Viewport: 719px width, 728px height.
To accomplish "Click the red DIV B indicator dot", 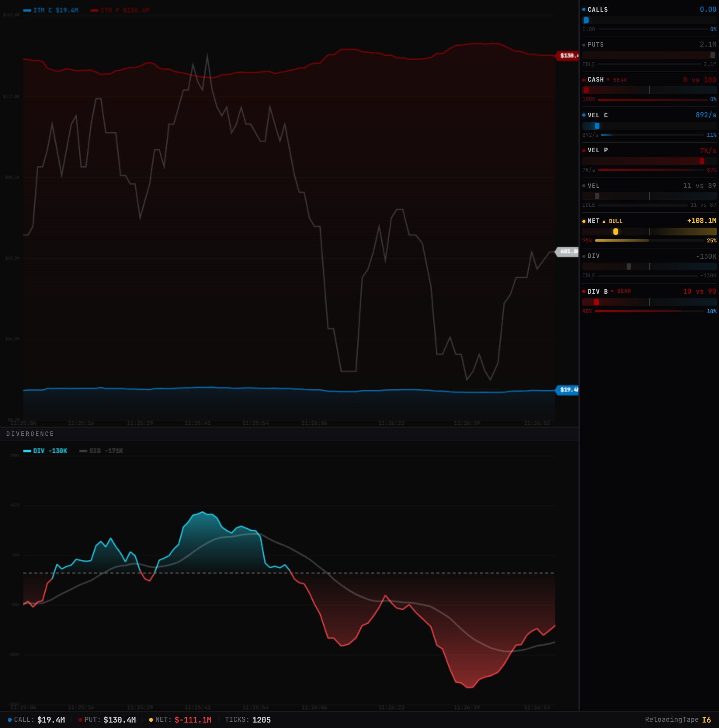I will [584, 291].
